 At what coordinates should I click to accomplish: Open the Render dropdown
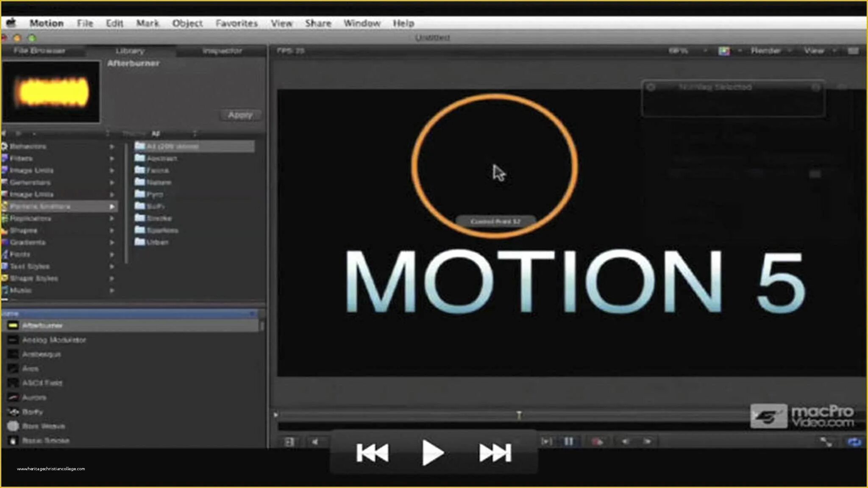(771, 51)
